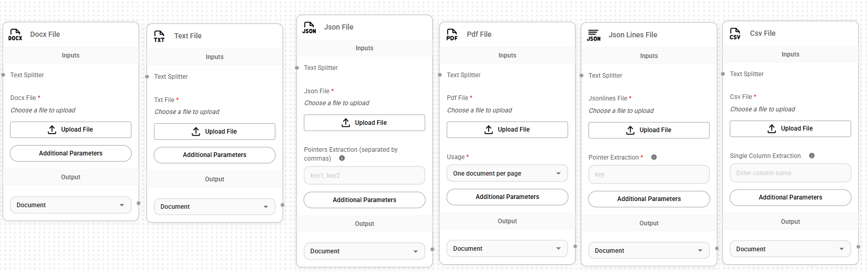
Task: Show info for Single Column Extraction
Action: [x=812, y=156]
